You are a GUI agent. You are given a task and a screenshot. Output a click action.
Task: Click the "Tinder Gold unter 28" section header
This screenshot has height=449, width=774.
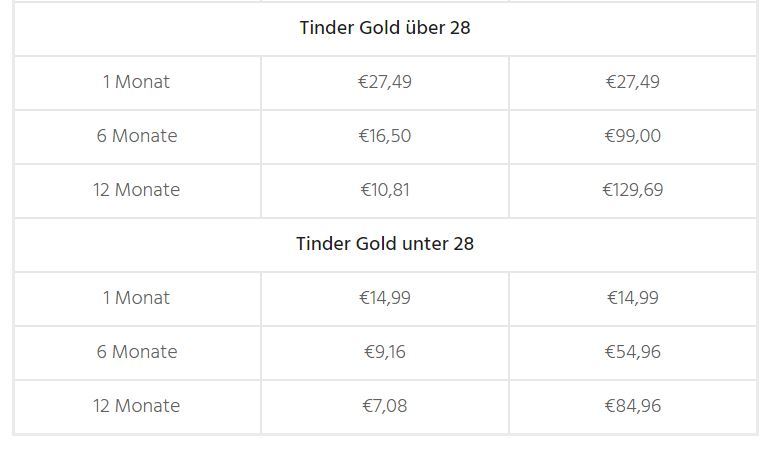coord(385,244)
